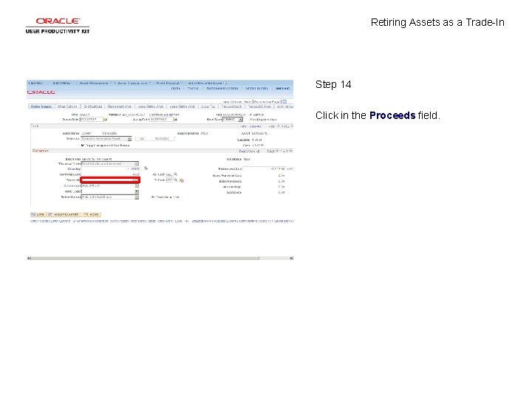Click the Asset Disposal breadcrumb
The width and height of the screenshot is (532, 399).
pos(168,83)
